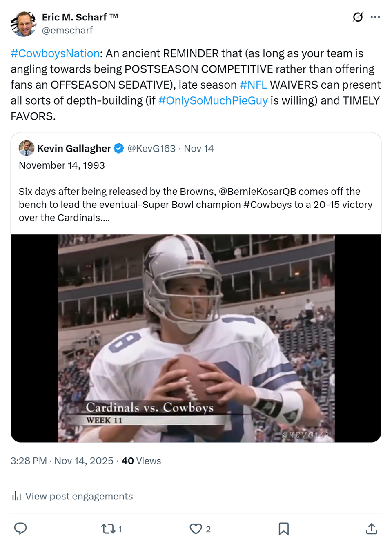Open the #OnlySoMuchPieGuy hashtag

[213, 100]
